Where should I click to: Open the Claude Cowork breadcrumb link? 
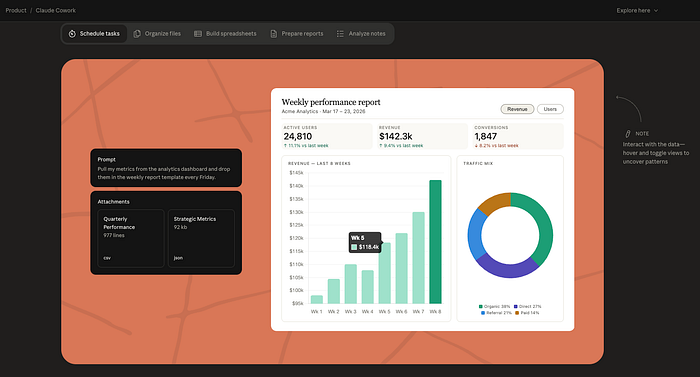tap(56, 10)
